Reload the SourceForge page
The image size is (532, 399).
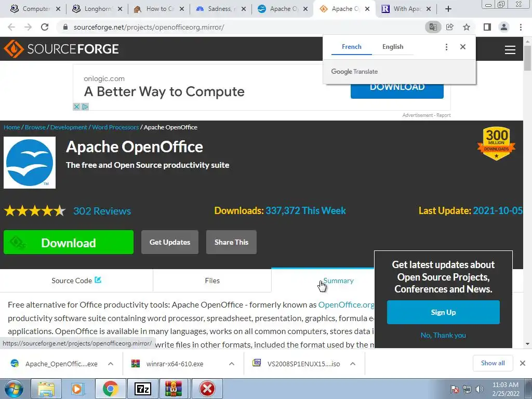coord(45,27)
